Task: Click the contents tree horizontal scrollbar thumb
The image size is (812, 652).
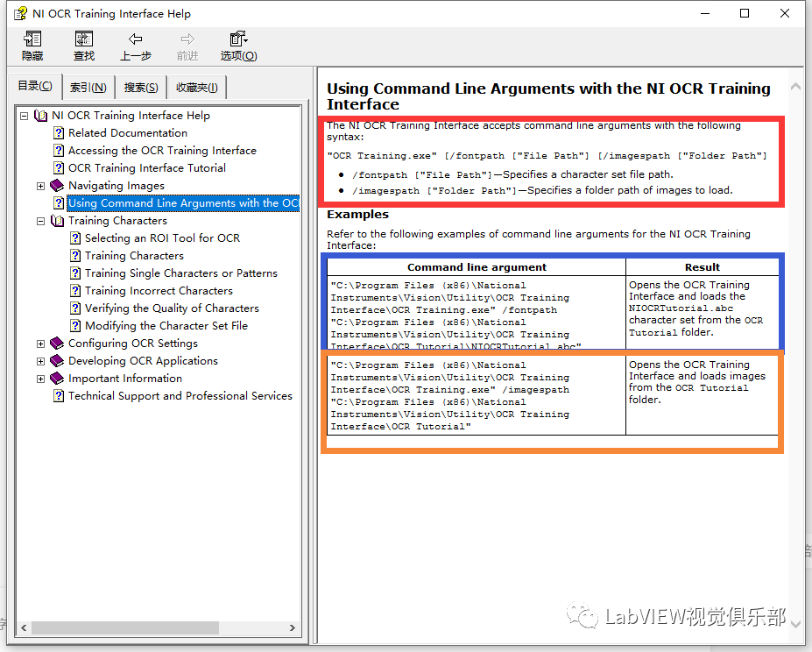Action: (124, 627)
